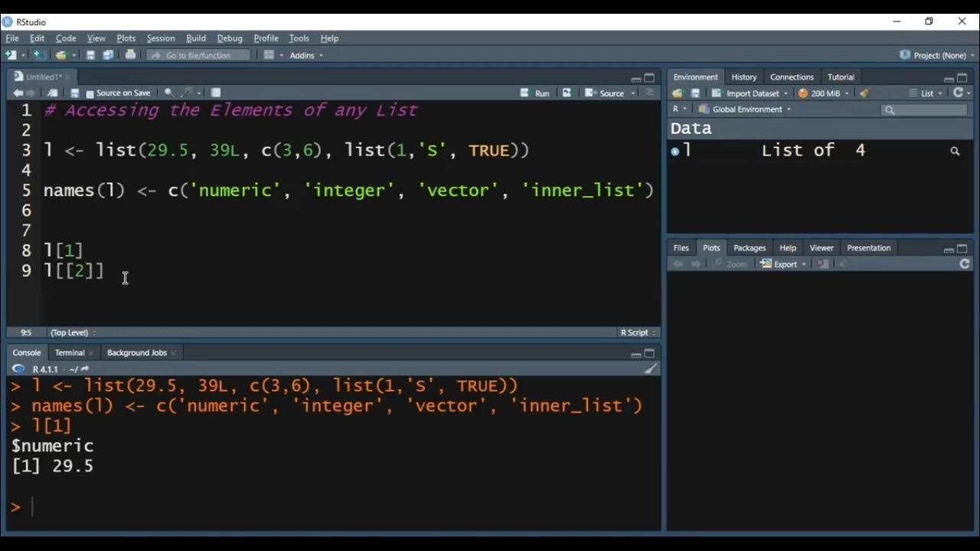Click Re-run previous code region icon

coord(567,93)
